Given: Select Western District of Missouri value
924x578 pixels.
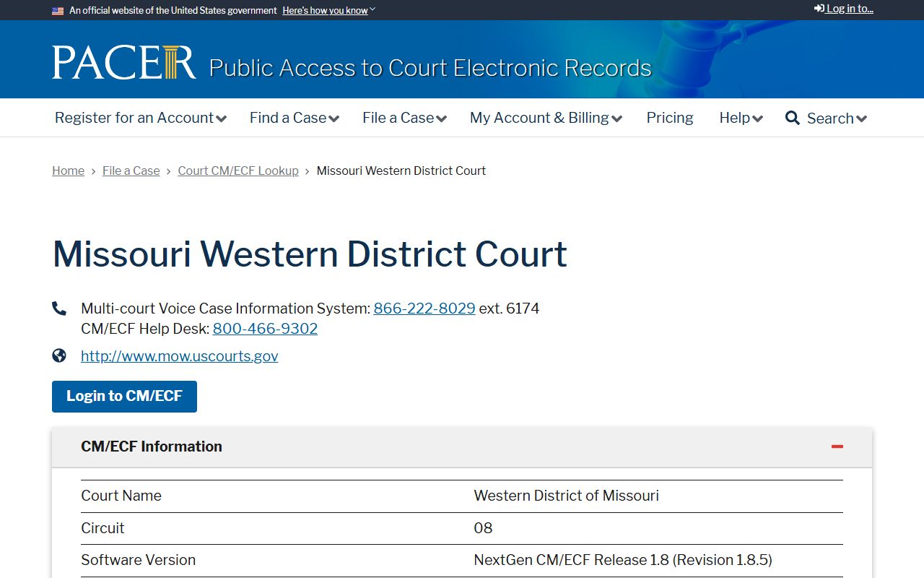Looking at the screenshot, I should coord(566,496).
